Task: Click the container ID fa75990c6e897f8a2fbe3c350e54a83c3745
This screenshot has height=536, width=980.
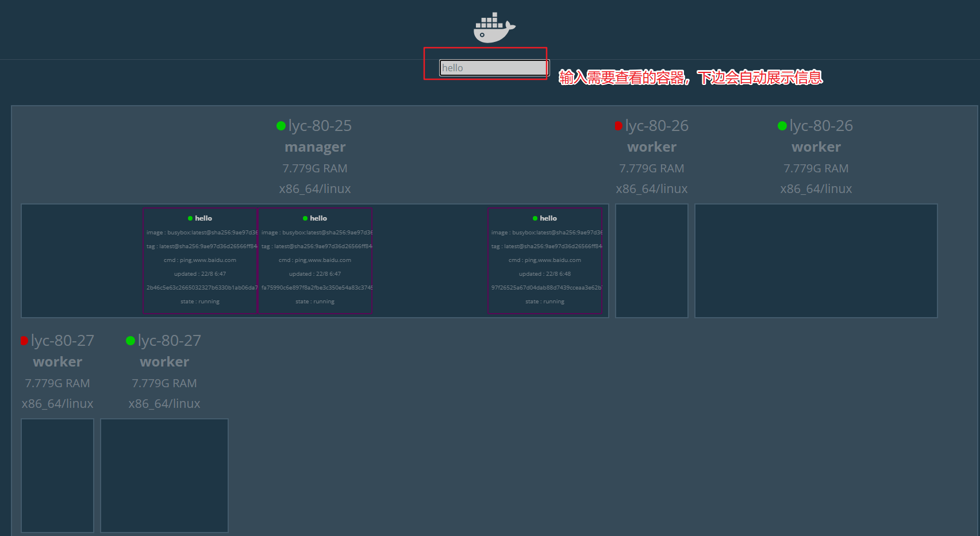Action: pyautogui.click(x=317, y=288)
